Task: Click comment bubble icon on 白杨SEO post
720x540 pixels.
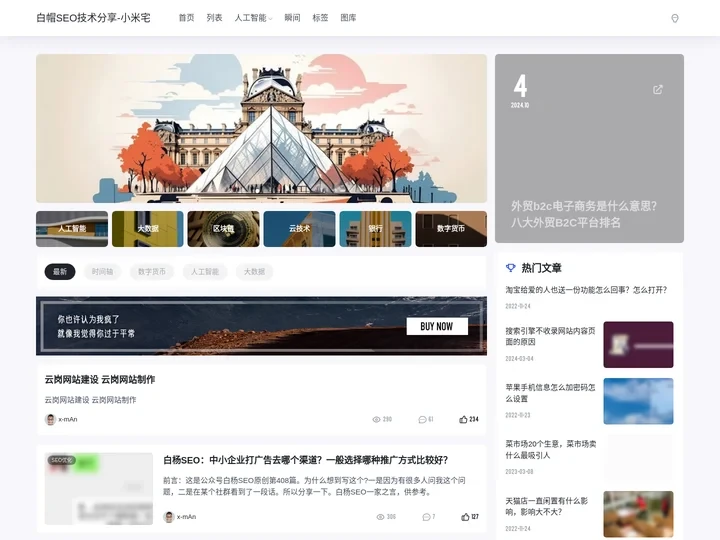Action: pyautogui.click(x=426, y=517)
